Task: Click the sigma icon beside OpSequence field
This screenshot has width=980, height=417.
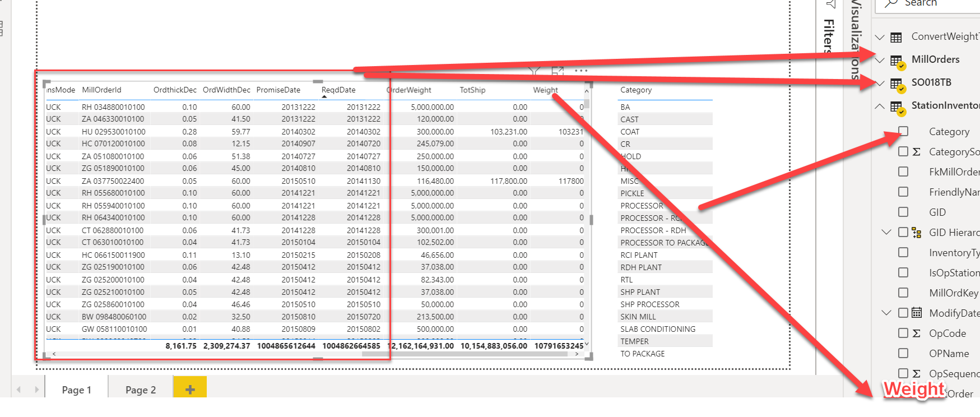Action: (x=916, y=374)
